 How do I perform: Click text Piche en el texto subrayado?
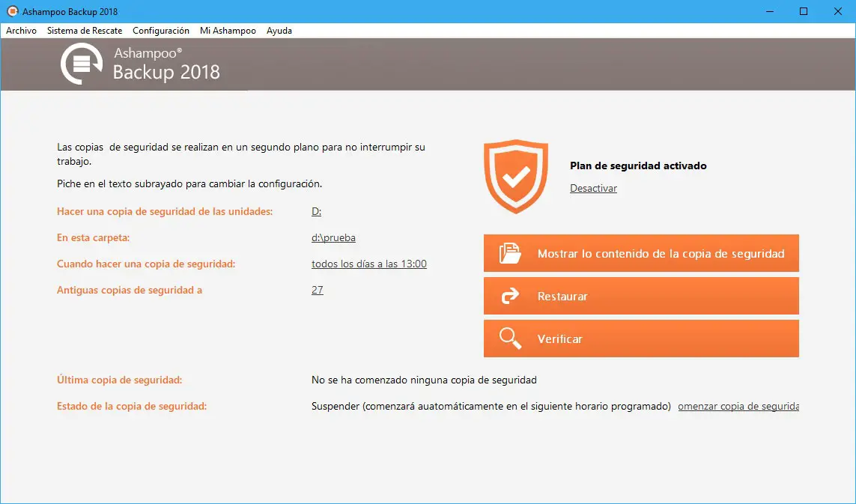[x=189, y=184]
